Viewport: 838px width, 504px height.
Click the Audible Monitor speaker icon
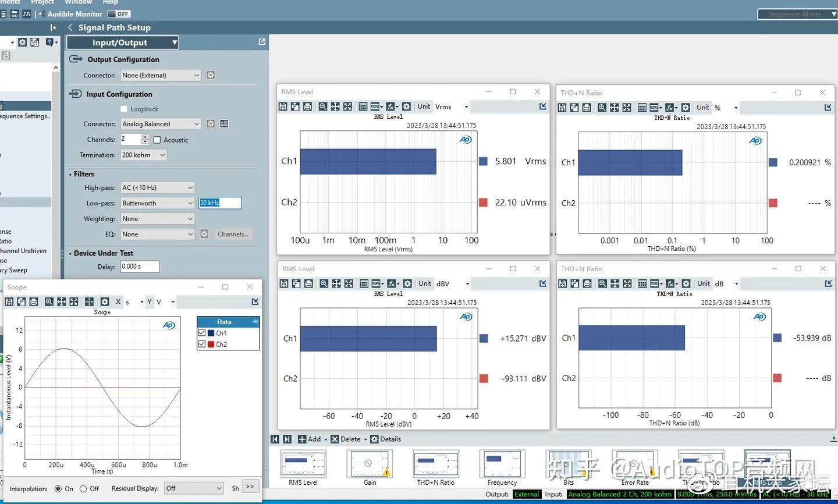pos(41,14)
